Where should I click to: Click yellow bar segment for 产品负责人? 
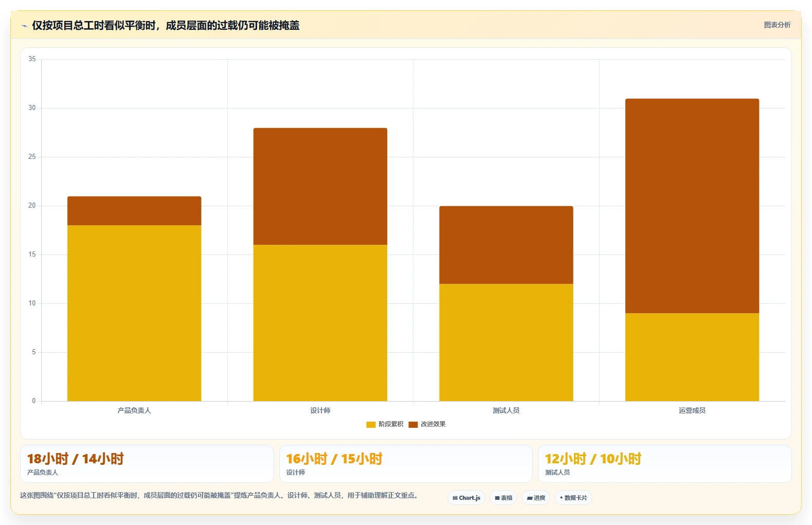[x=134, y=313]
